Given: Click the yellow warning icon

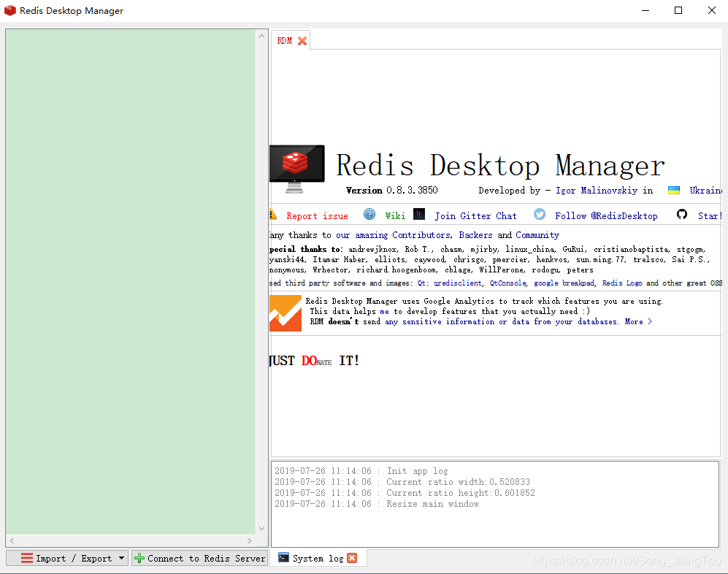Looking at the screenshot, I should (273, 214).
